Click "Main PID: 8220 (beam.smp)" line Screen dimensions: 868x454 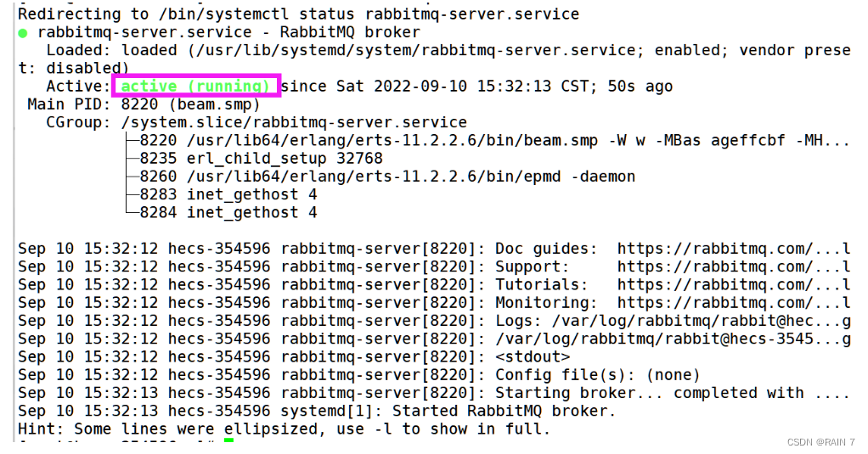pos(144,104)
